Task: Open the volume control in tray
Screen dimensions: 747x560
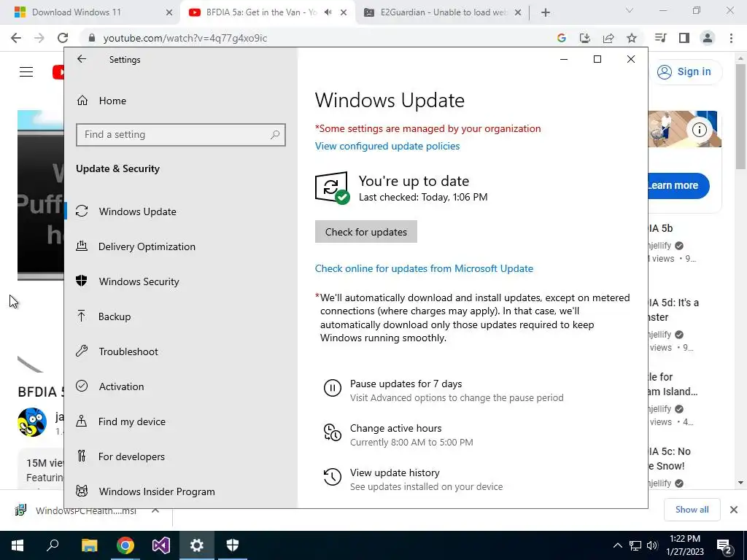Action: coord(653,545)
